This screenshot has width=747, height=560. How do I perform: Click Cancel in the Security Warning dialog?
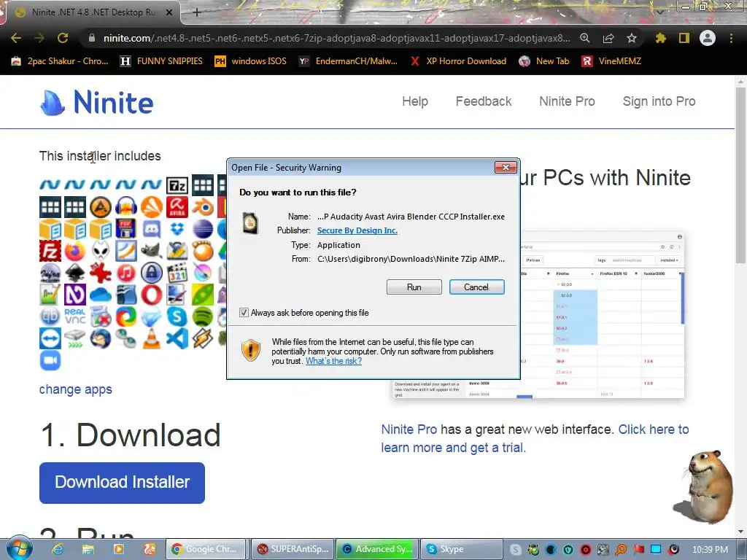point(476,287)
